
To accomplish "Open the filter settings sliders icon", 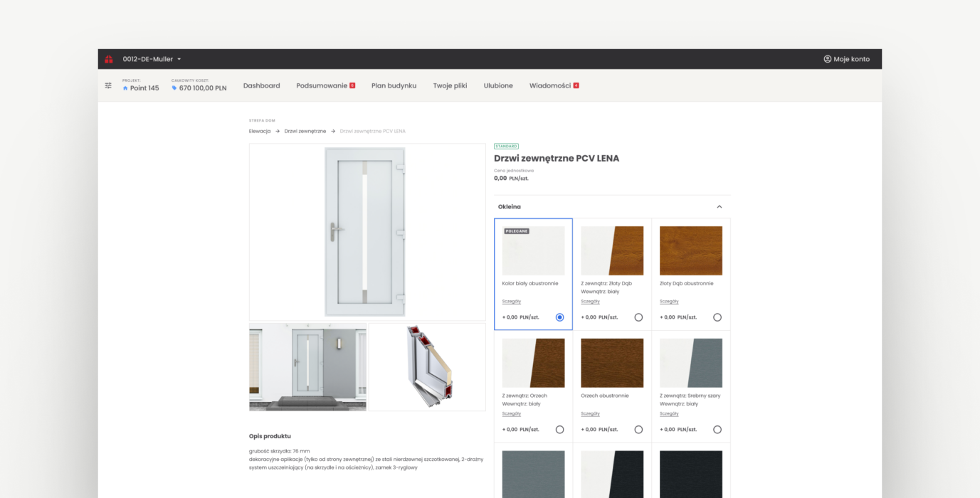I will click(108, 85).
